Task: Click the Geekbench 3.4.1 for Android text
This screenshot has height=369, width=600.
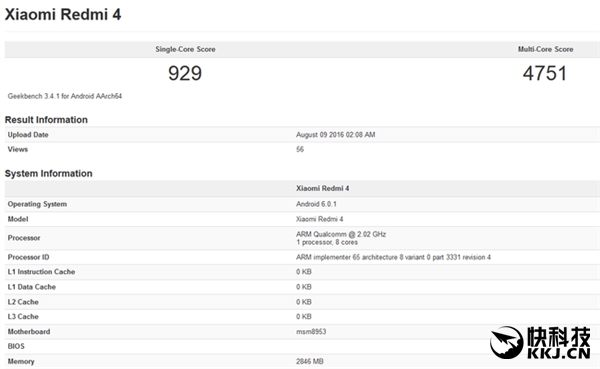Action: pyautogui.click(x=65, y=96)
